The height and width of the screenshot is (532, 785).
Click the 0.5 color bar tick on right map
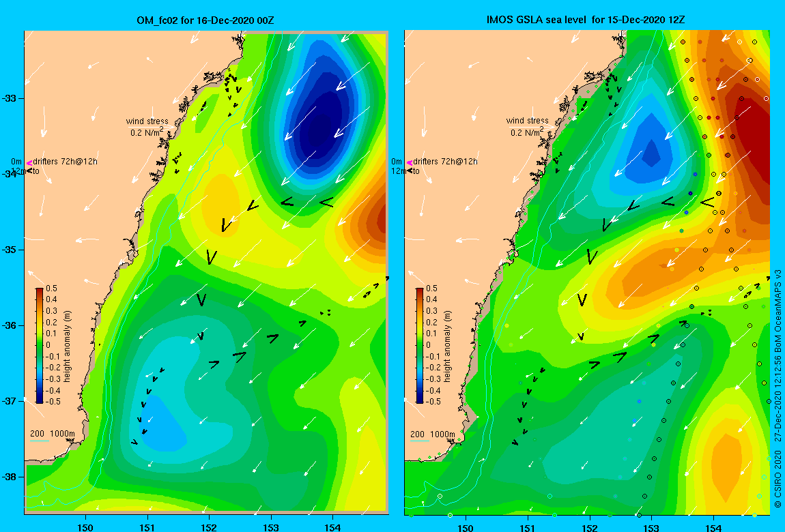[431, 289]
